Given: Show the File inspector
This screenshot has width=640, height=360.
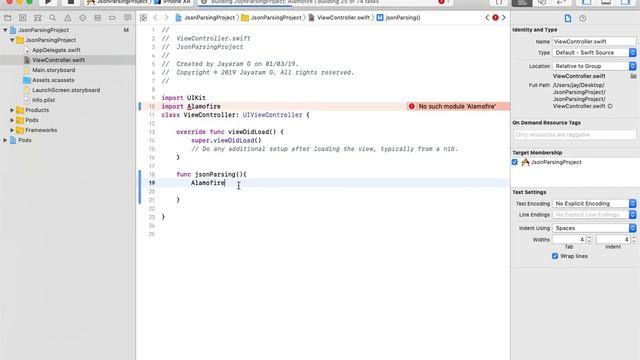Looking at the screenshot, I should tap(568, 18).
